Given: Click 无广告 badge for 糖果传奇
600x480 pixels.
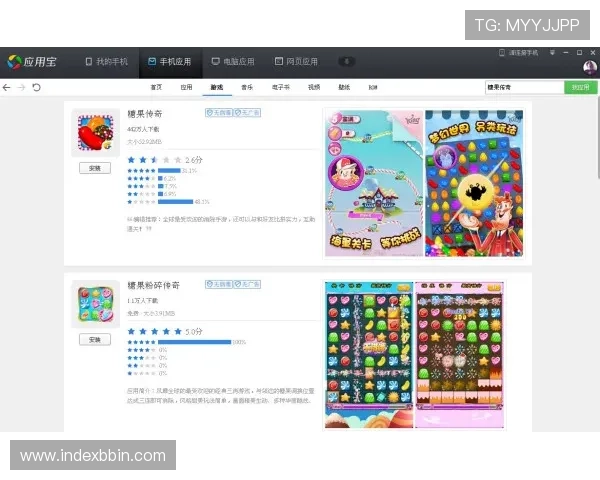Looking at the screenshot, I should click(x=247, y=113).
